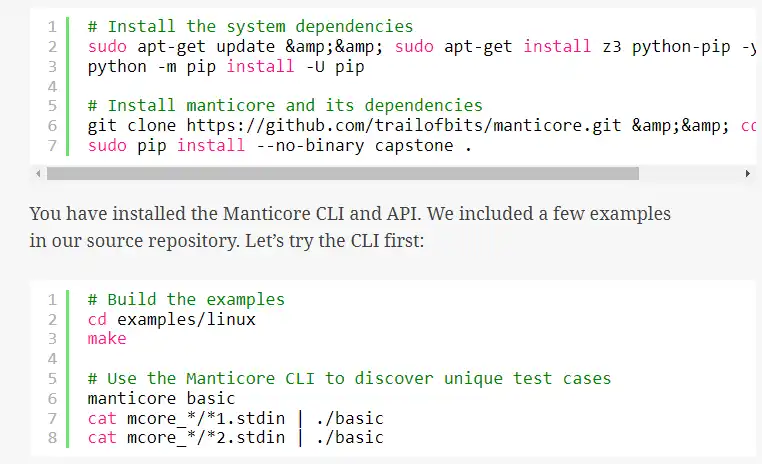This screenshot has width=762, height=464.
Task: Click the line 'cat mcore_*/*1.stdin | ./basic'
Action: coord(236,418)
